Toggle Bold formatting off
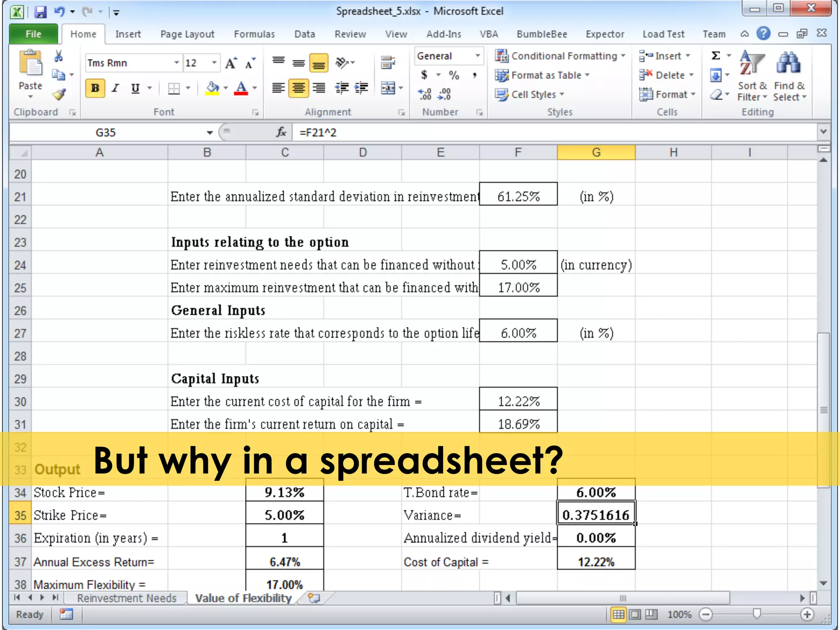This screenshot has width=840, height=630. pos(95,88)
